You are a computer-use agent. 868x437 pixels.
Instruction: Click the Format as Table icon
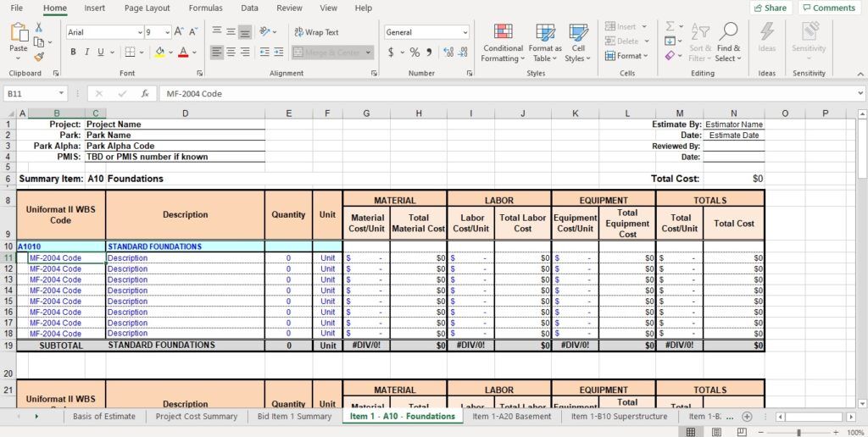pyautogui.click(x=545, y=32)
